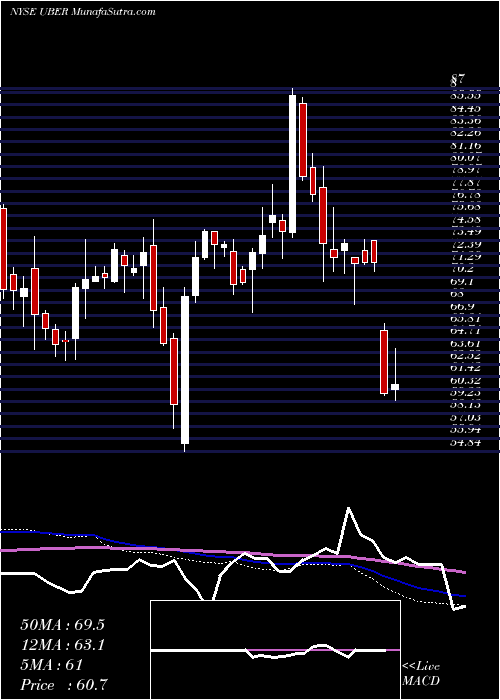500x700 pixels.
Task: Click the 77.87 price axis label
Action: pos(466,182)
